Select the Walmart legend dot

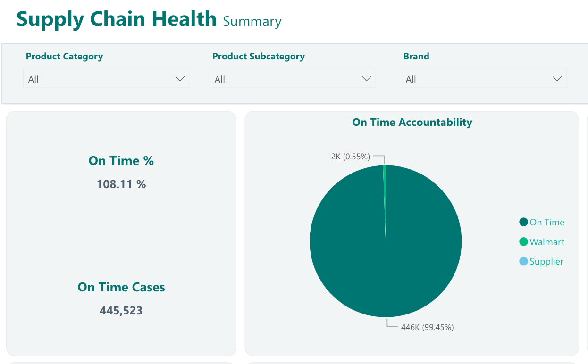tap(523, 242)
